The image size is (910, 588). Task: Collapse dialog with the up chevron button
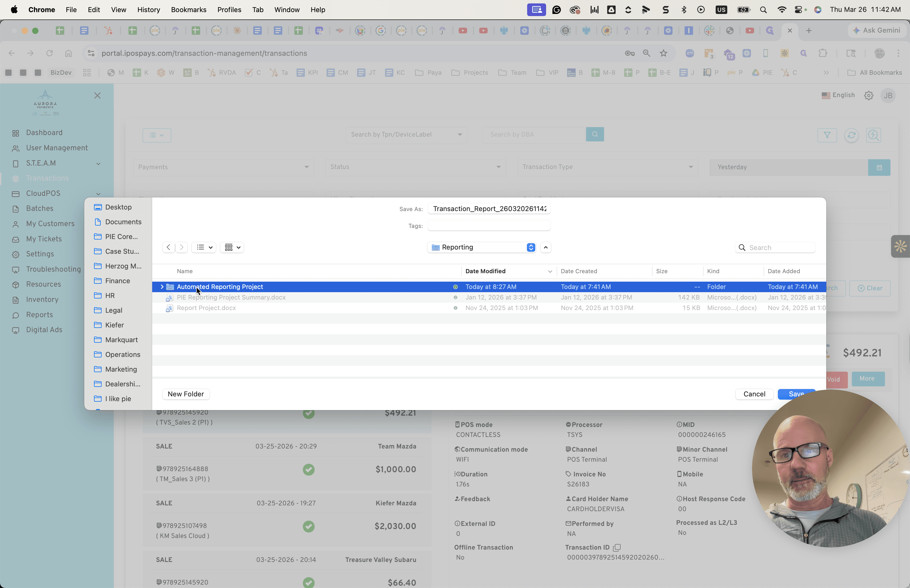pyautogui.click(x=546, y=247)
